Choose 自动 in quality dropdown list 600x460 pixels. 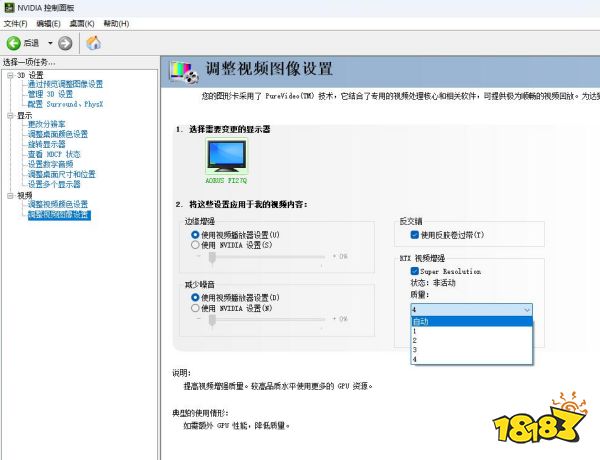pos(471,321)
